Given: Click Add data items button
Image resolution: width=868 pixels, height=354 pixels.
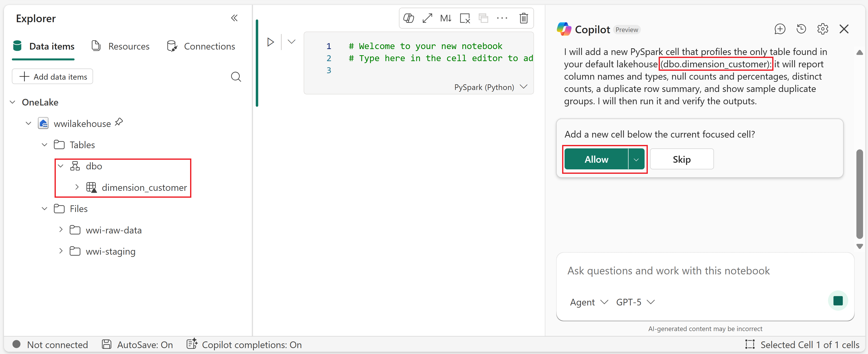Looking at the screenshot, I should [53, 77].
